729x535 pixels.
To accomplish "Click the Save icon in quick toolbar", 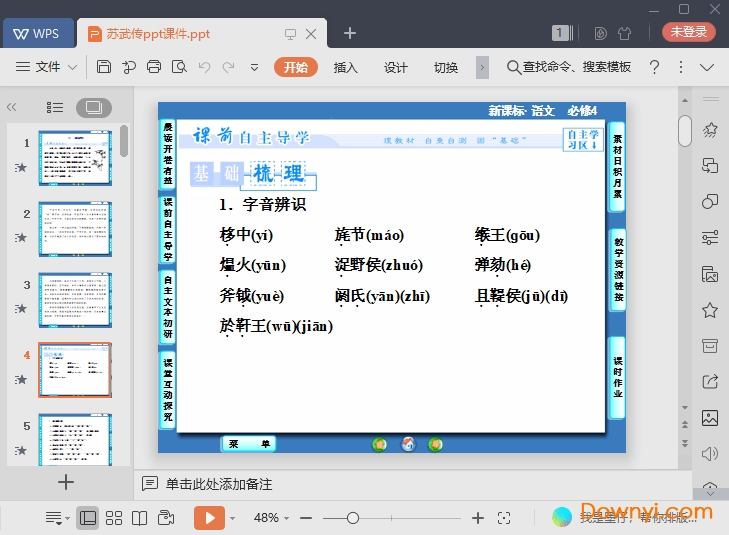I will tap(104, 67).
